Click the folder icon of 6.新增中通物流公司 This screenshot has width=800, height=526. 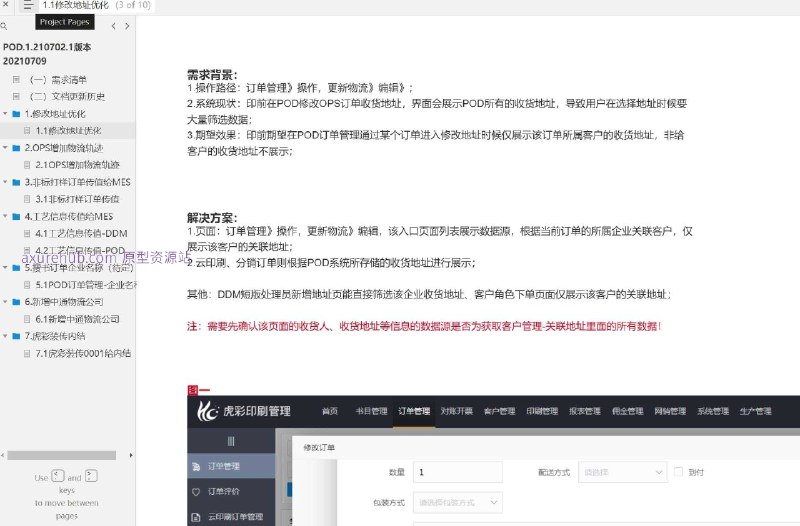click(16, 302)
